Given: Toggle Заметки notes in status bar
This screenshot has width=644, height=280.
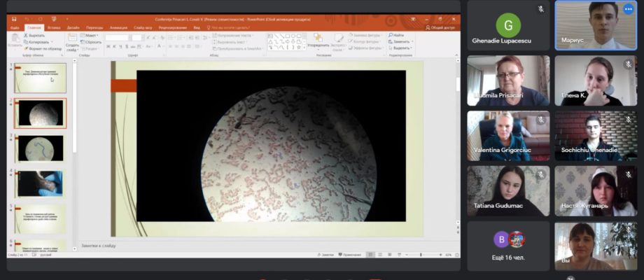Looking at the screenshot, I should tap(325, 255).
